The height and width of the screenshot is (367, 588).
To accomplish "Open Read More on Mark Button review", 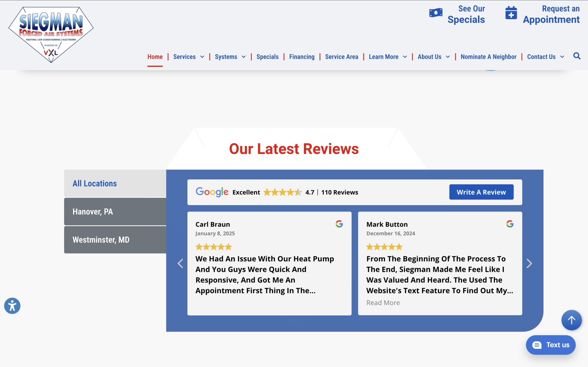I will tap(383, 303).
